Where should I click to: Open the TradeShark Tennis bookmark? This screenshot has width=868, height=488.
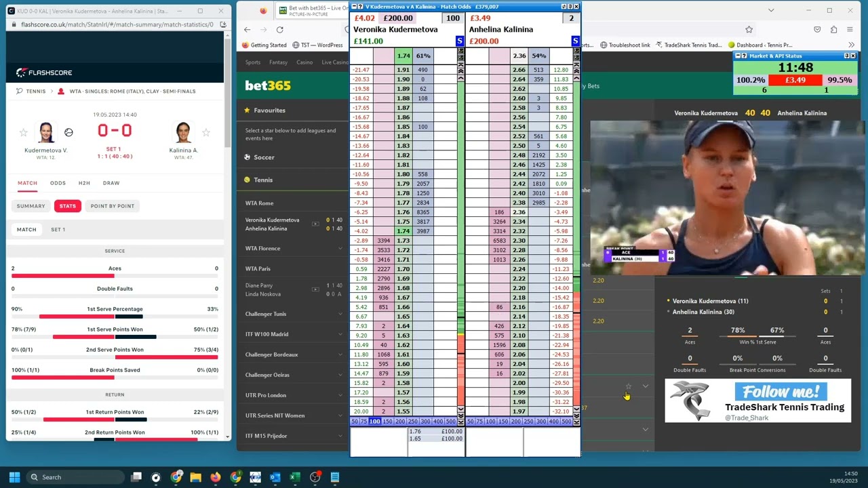point(688,45)
